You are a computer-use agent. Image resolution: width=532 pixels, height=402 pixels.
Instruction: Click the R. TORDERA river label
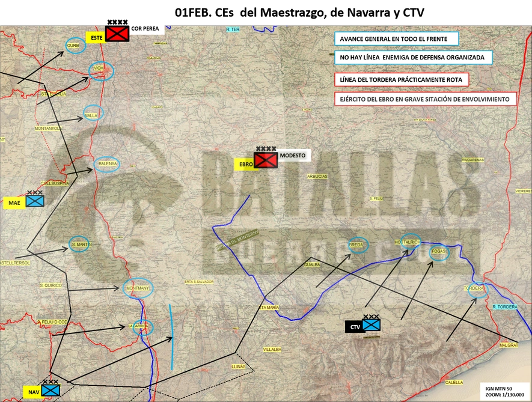point(505,307)
